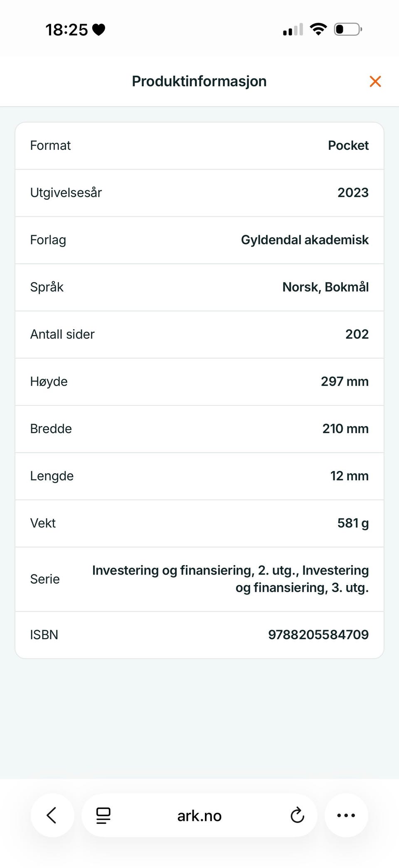Tap the battery status icon
The width and height of the screenshot is (399, 868).
pos(348,30)
